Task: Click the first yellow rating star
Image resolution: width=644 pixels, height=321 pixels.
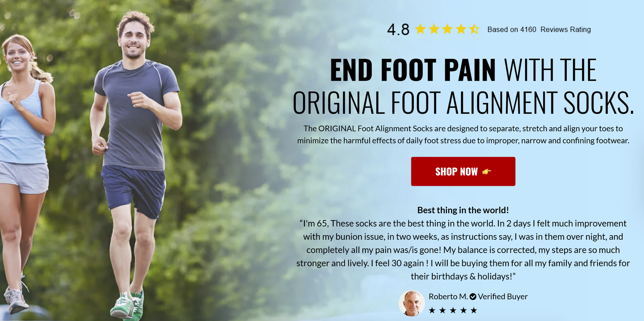Action: (420, 29)
